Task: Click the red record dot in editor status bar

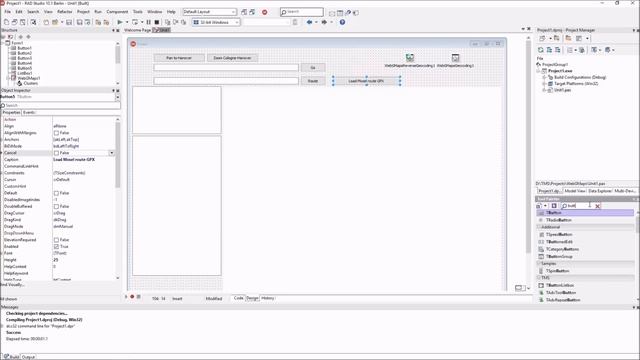Action: pyautogui.click(x=132, y=297)
